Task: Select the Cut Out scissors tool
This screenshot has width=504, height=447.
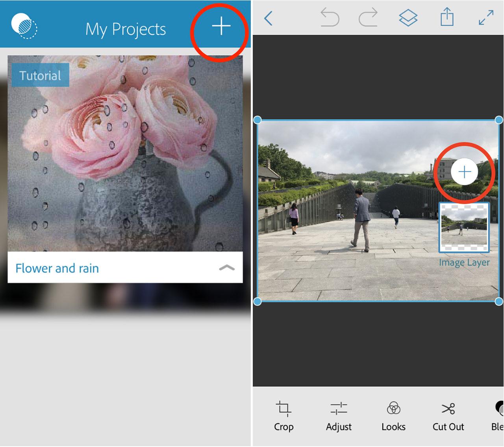Action: click(x=448, y=415)
